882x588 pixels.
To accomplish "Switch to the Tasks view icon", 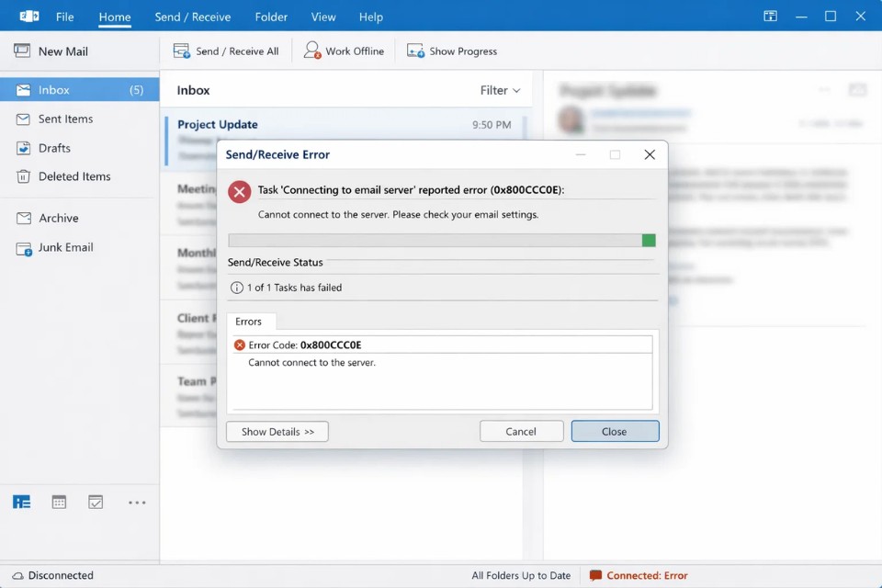I will click(96, 502).
